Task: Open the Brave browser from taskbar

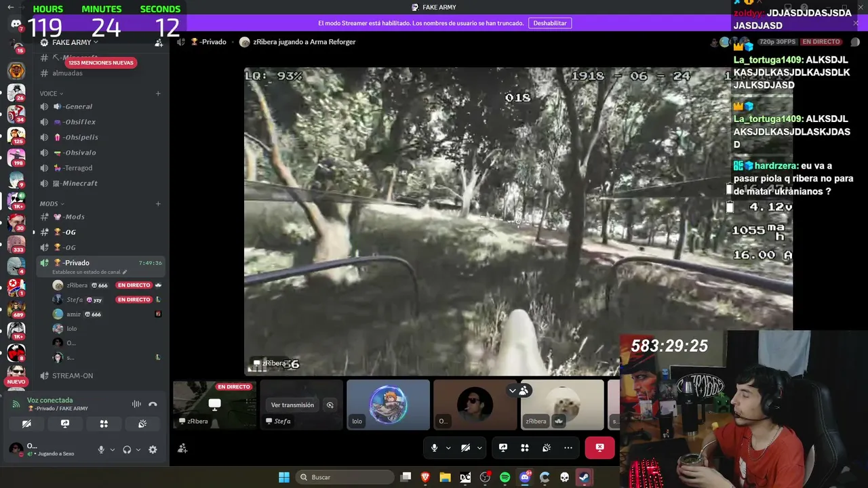Action: (x=426, y=477)
